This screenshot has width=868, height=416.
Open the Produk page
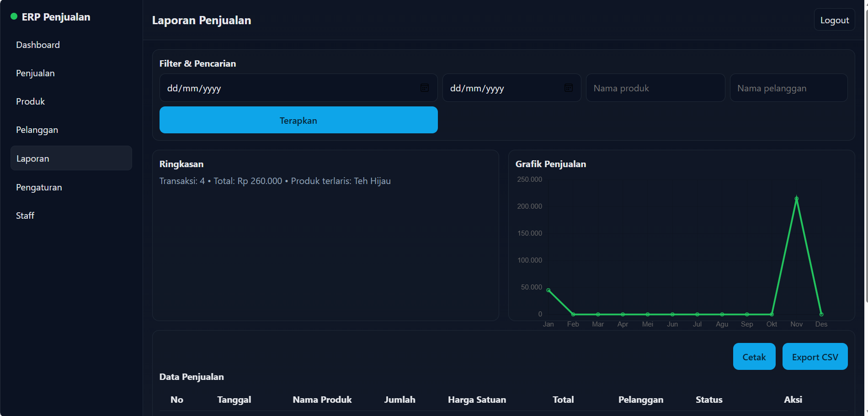pos(30,101)
